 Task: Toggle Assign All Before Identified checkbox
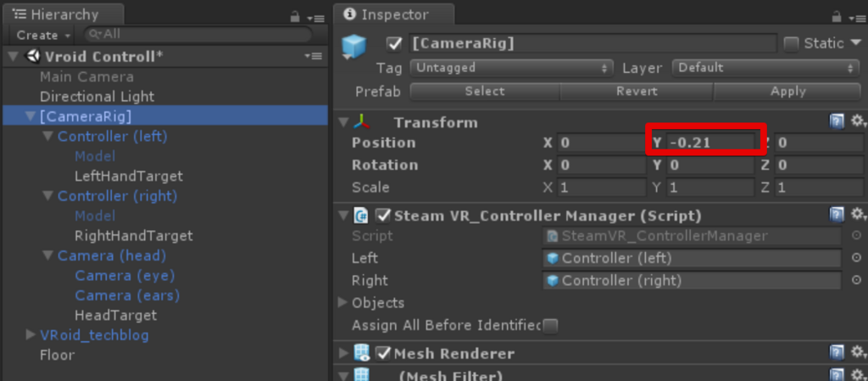coord(549,326)
